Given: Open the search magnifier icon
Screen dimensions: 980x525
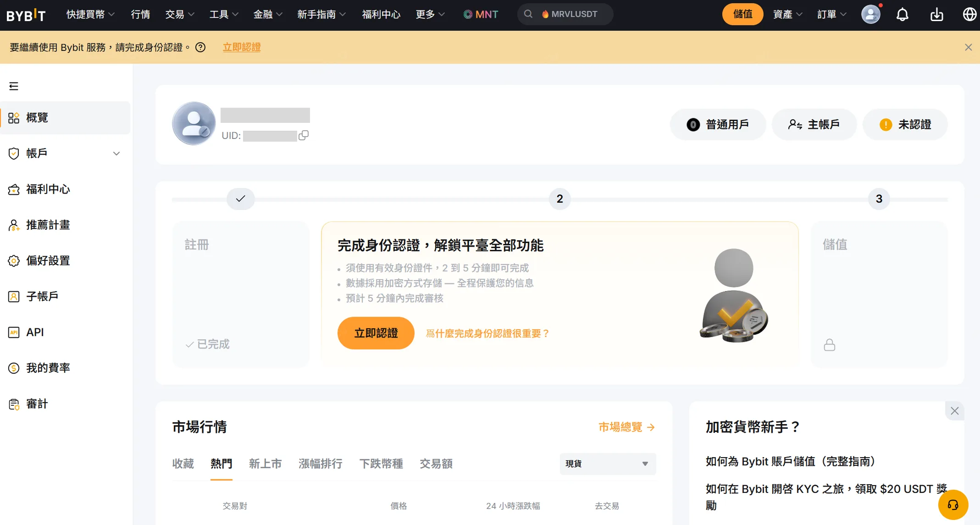Looking at the screenshot, I should 528,14.
